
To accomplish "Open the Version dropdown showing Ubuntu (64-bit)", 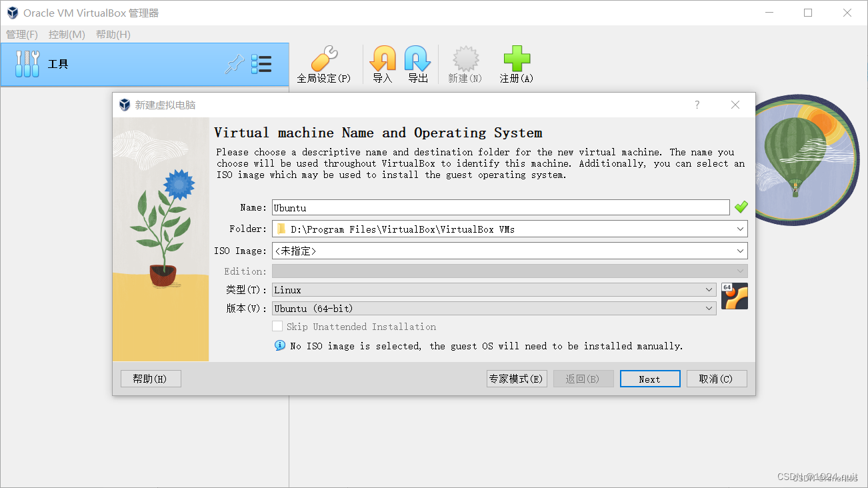I will 494,308.
